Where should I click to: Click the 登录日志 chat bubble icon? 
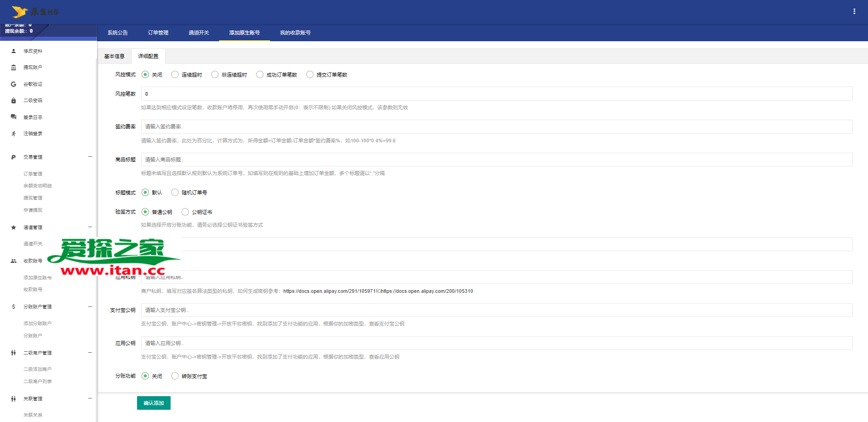(14, 117)
